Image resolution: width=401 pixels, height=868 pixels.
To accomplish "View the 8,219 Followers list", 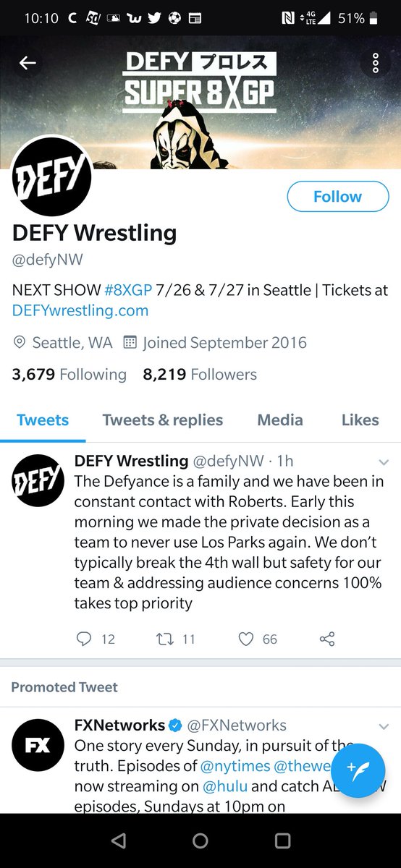I will 200,375.
